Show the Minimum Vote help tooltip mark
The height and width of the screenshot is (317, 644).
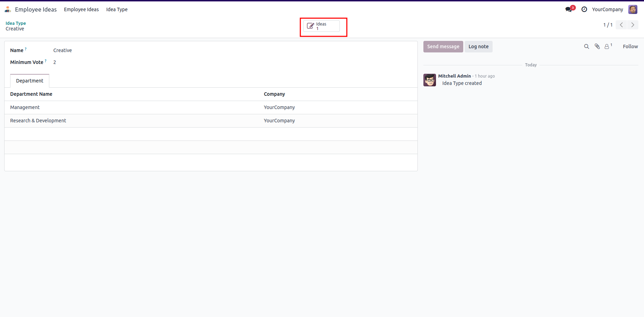pos(45,61)
